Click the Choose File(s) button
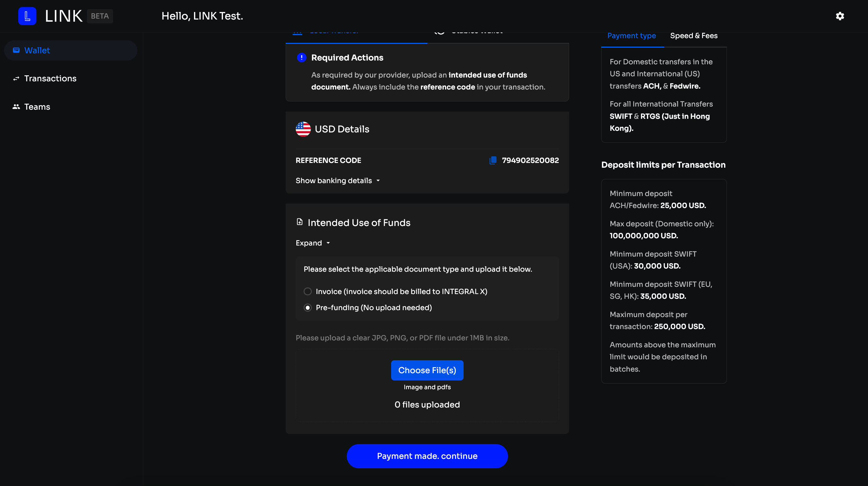Image resolution: width=868 pixels, height=486 pixels. 427,370
